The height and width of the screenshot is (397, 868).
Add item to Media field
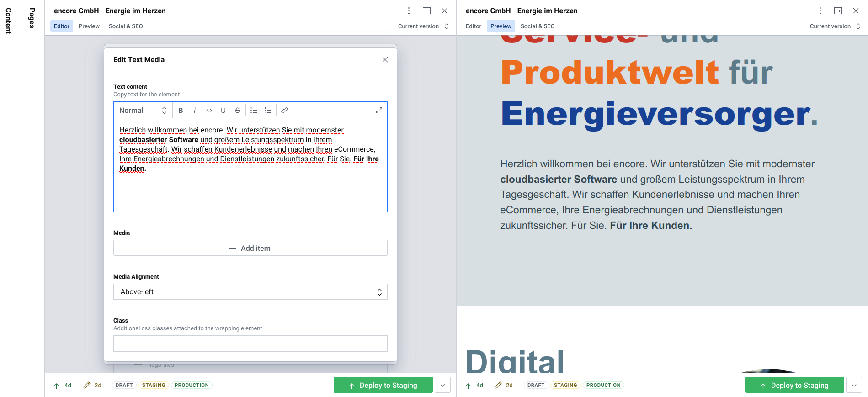point(250,248)
